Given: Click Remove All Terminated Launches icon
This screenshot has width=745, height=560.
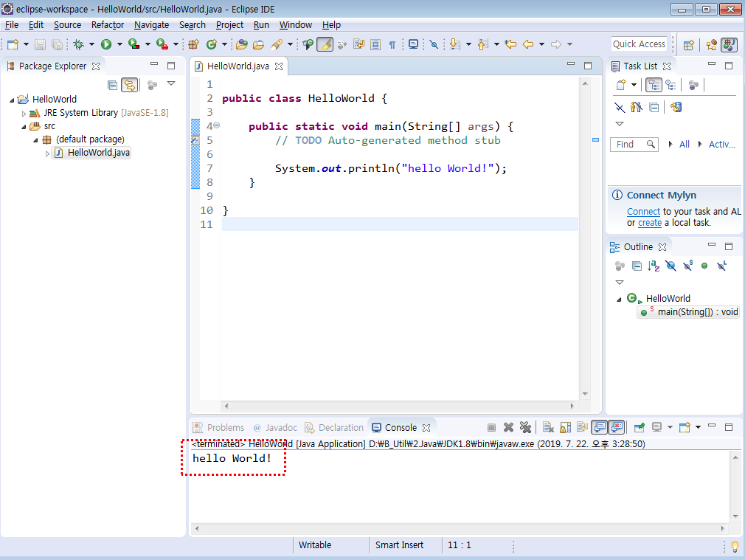Looking at the screenshot, I should click(x=525, y=427).
